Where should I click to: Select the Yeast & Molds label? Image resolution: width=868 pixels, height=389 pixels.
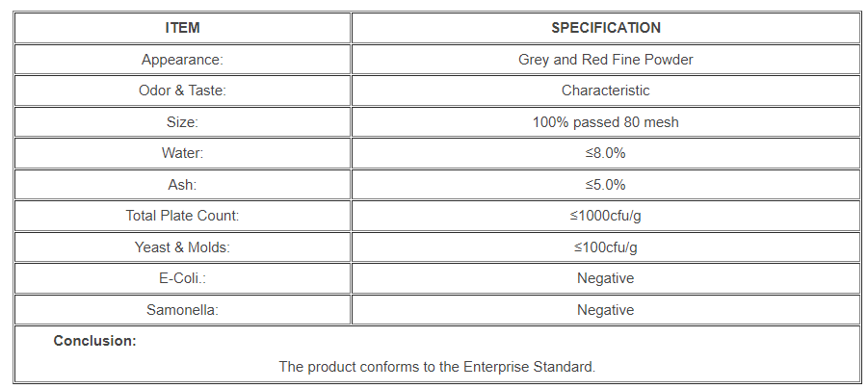(182, 247)
